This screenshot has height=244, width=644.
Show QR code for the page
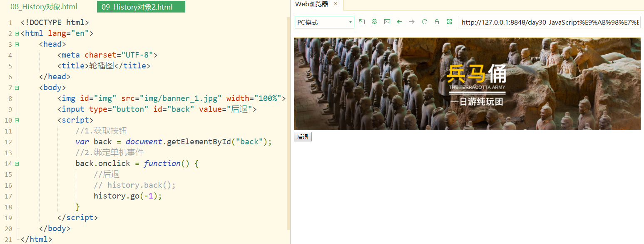click(x=449, y=22)
